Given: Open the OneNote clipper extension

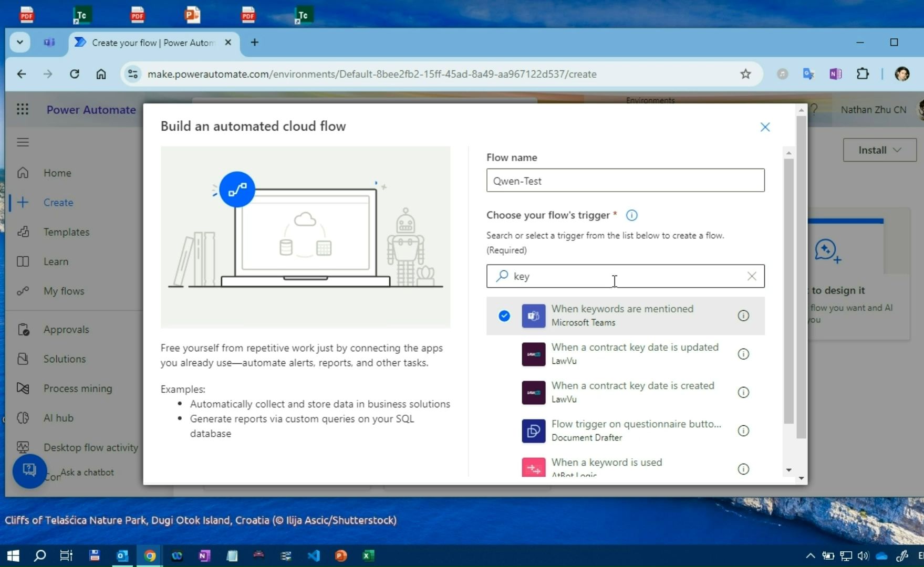Looking at the screenshot, I should pyautogui.click(x=835, y=74).
